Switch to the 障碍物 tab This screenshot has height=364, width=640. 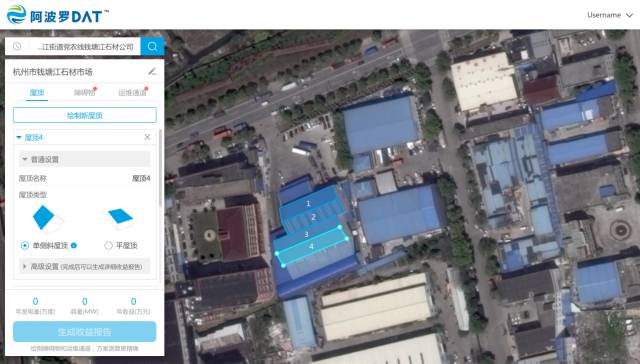point(84,92)
